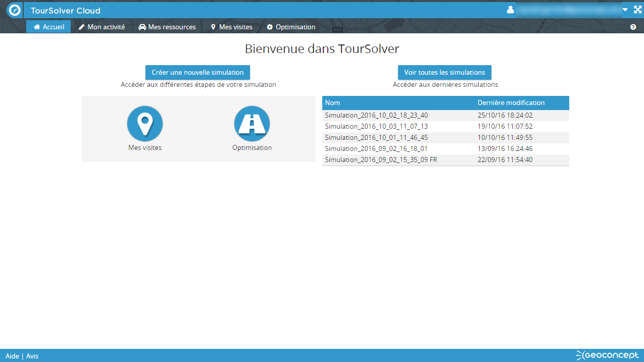Open Simulation_2016_10_01_11_46_45

(x=376, y=137)
